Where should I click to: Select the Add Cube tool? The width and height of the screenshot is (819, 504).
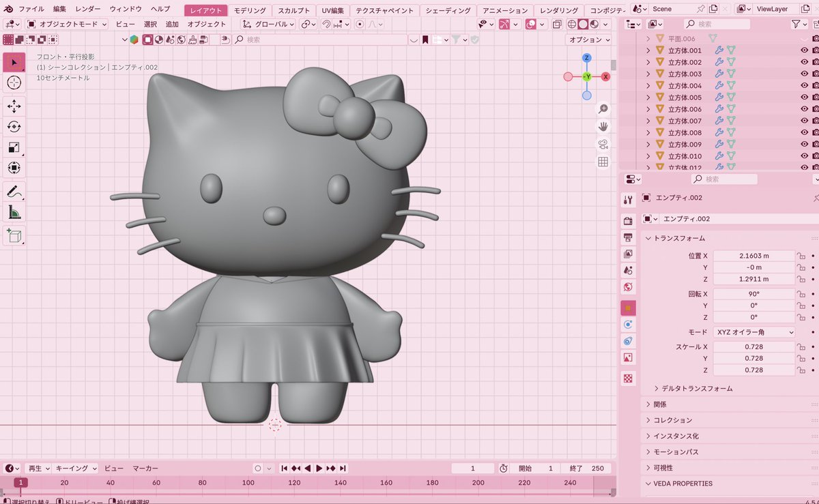14,235
